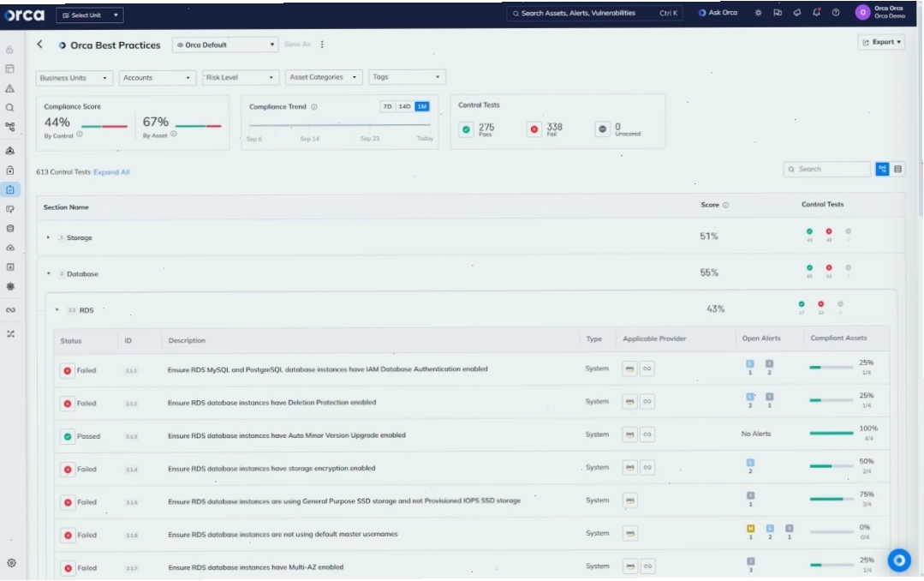This screenshot has width=924, height=581.
Task: Open the help question mark icon
Action: pos(836,12)
